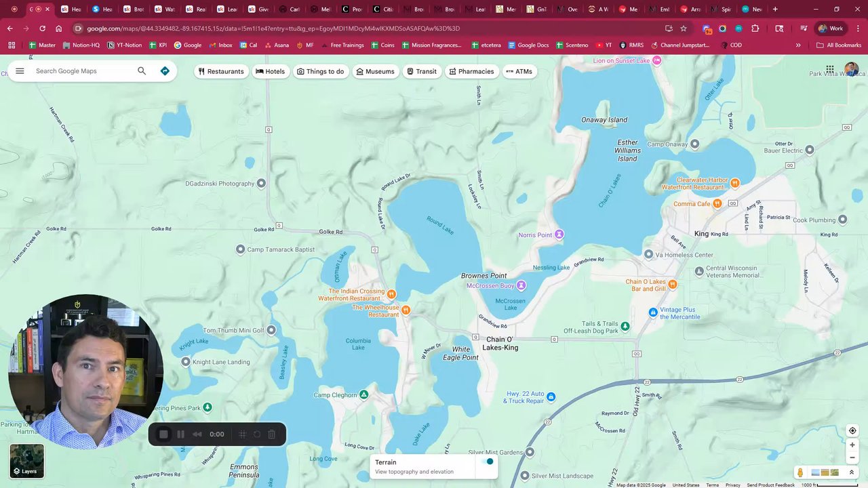
Task: Click Send Product Feedback link
Action: coord(770,485)
